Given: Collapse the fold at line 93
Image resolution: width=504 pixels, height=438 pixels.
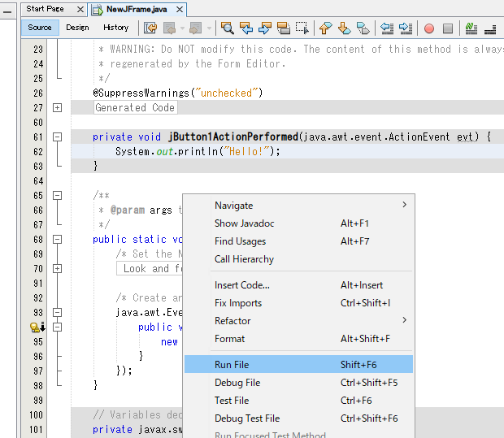Looking at the screenshot, I should click(57, 312).
